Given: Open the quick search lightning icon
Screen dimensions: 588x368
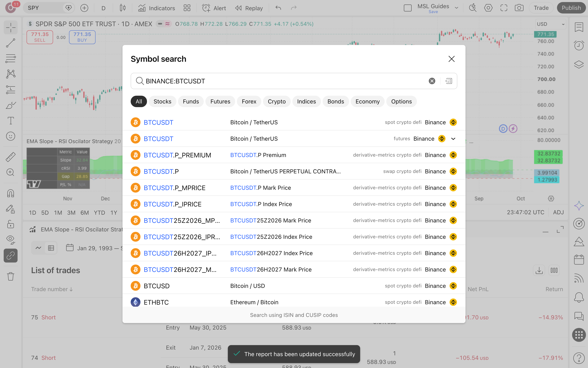Looking at the screenshot, I should click(473, 8).
